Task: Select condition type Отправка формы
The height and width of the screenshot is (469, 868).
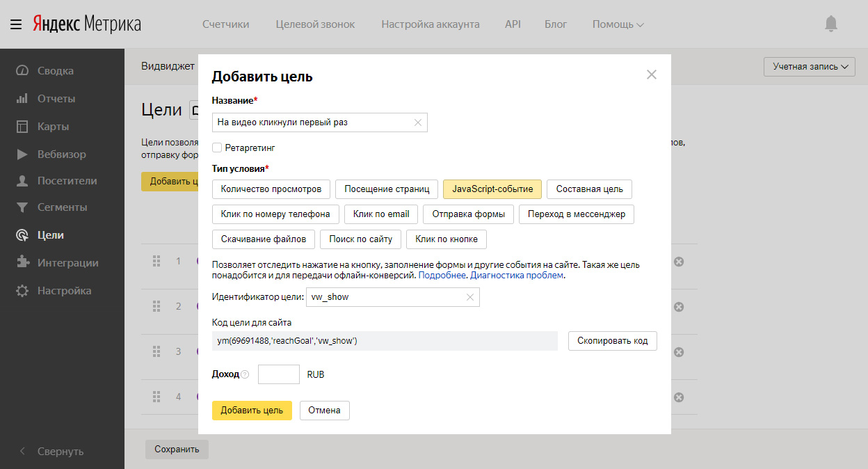Action: 469,214
